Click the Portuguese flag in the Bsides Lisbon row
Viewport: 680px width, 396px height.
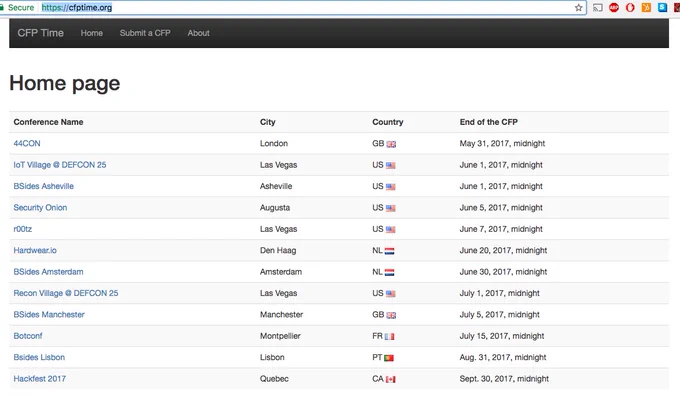tap(389, 358)
